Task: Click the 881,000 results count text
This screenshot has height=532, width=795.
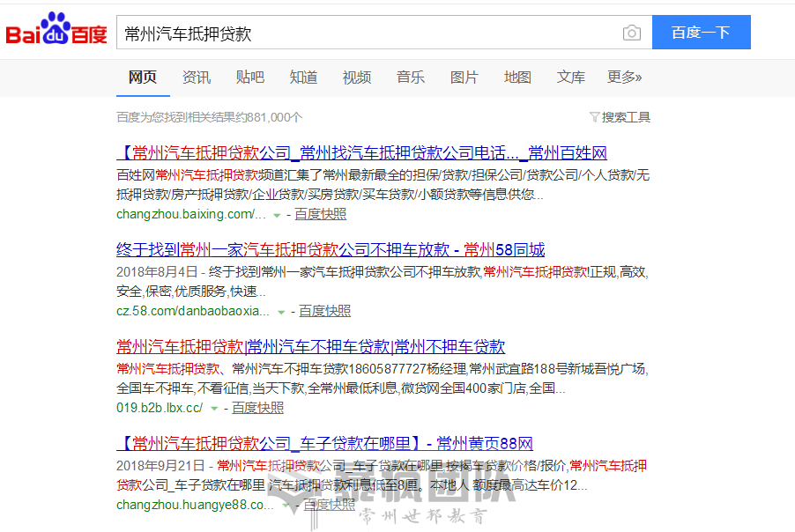Action: [x=210, y=117]
